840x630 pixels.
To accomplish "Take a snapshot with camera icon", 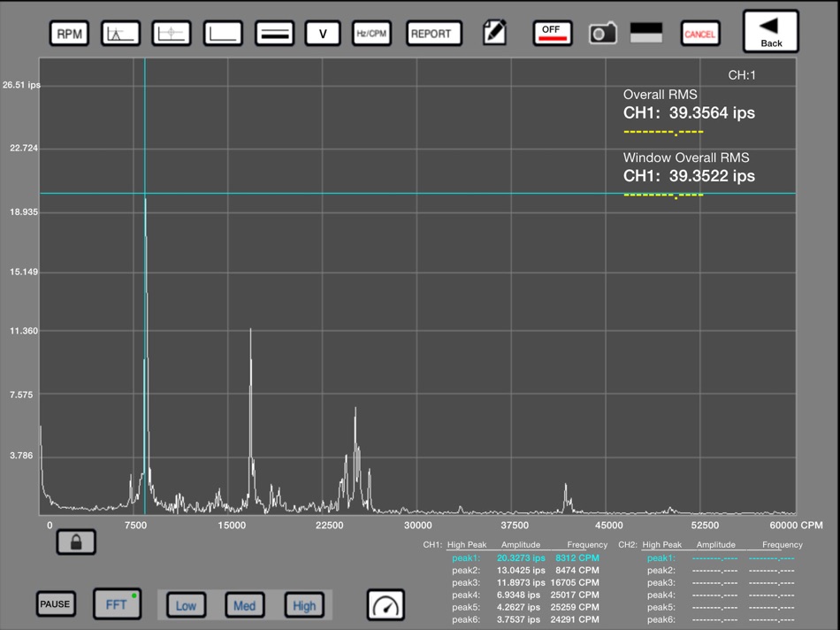I will tap(603, 34).
